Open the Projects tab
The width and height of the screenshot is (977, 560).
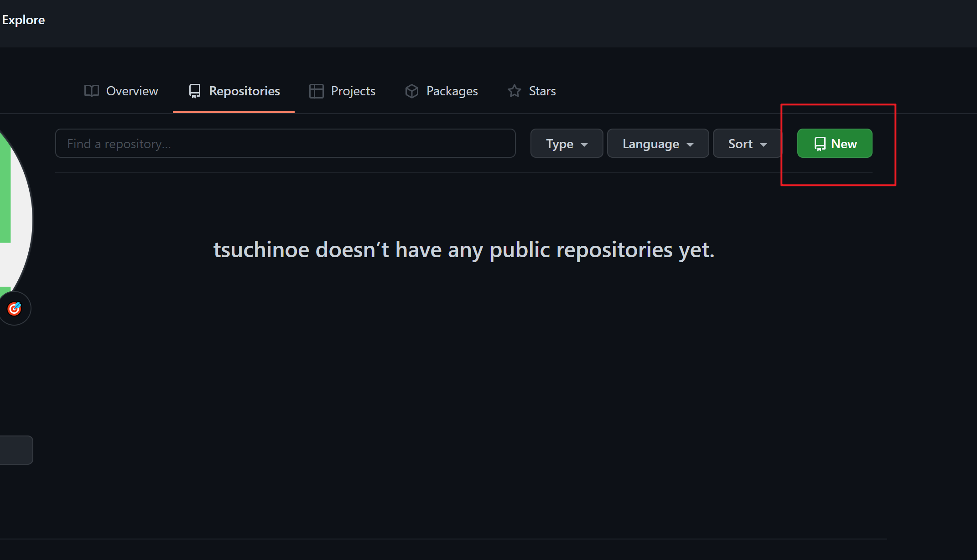tap(342, 91)
